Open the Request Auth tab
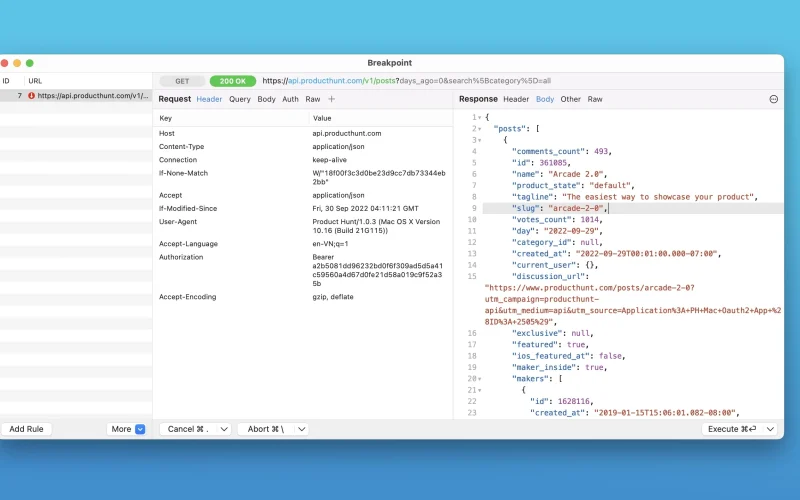800x500 pixels. pos(290,99)
